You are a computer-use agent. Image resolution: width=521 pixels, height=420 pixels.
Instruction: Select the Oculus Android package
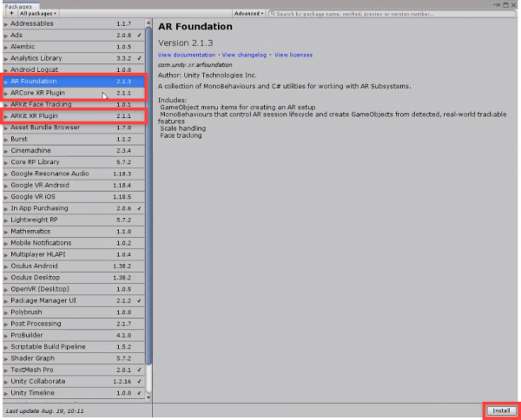tap(74, 266)
